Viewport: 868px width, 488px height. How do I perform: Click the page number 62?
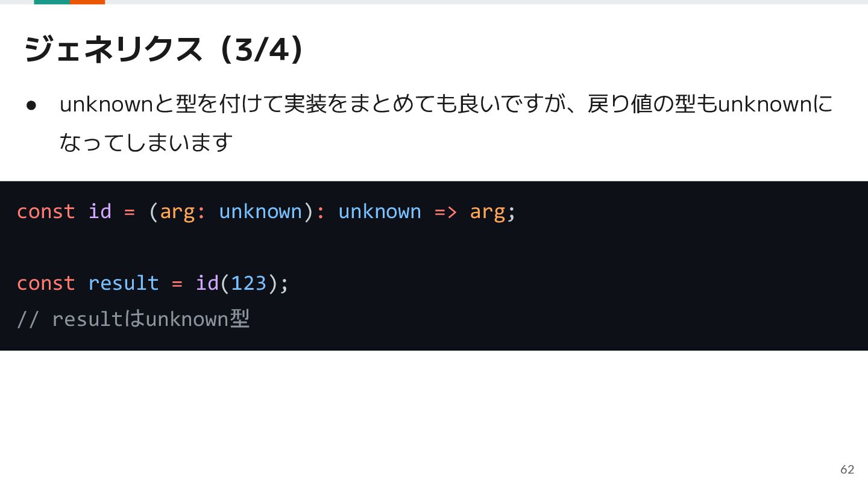(848, 469)
